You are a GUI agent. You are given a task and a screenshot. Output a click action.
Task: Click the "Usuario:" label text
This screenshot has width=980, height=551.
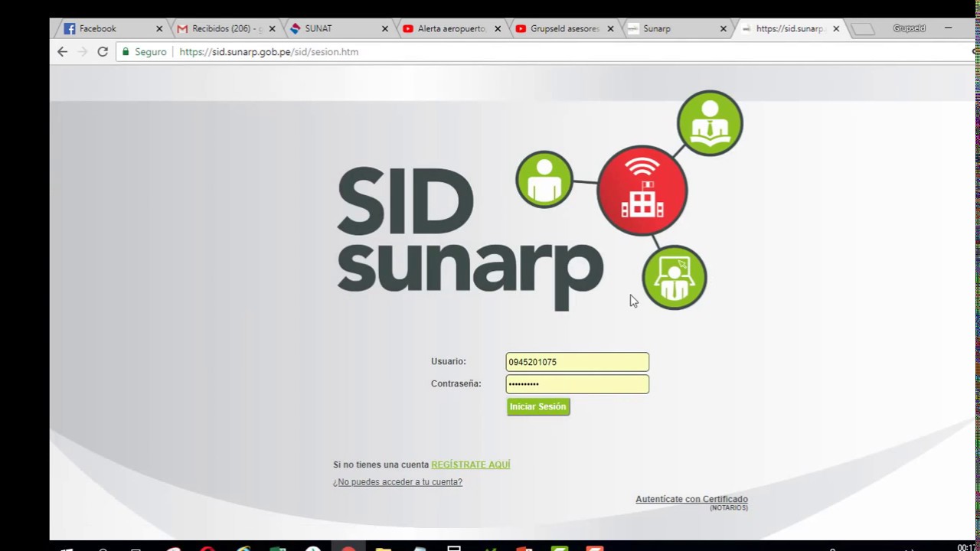pos(449,361)
